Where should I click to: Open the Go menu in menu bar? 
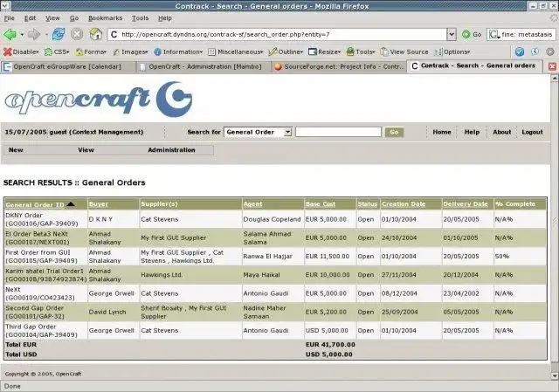click(x=74, y=18)
